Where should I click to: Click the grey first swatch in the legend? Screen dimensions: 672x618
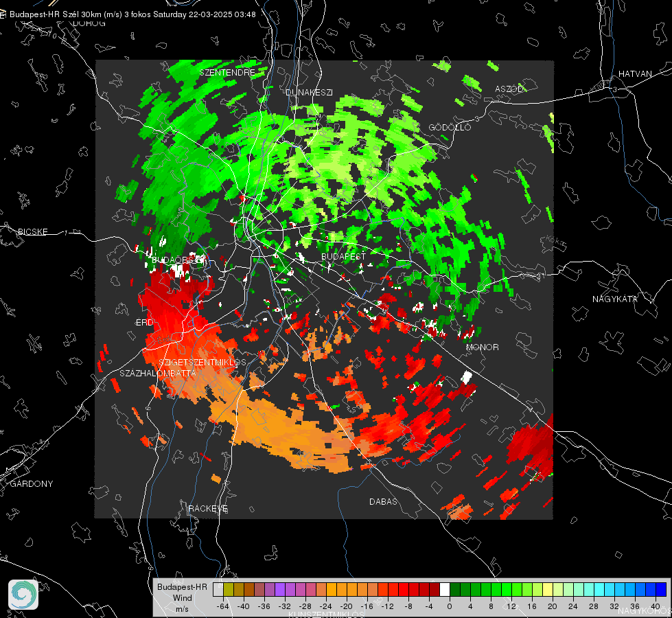point(218,590)
